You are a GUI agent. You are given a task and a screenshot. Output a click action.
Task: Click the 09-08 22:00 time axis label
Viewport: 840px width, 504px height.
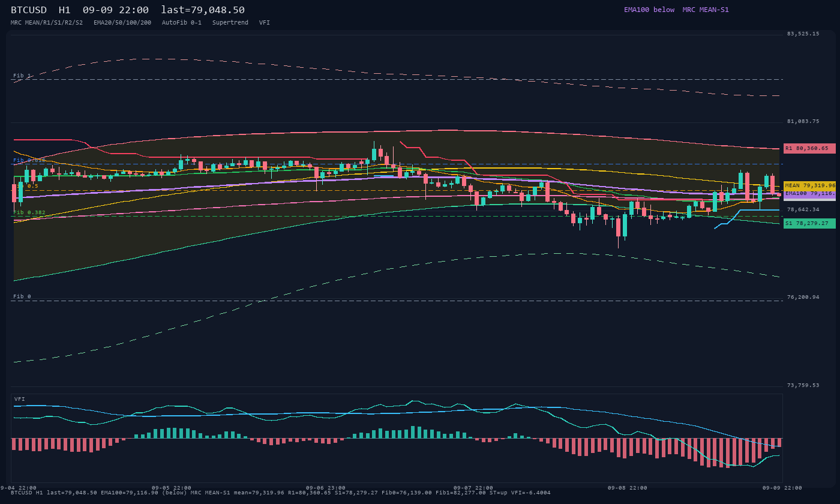(x=628, y=488)
